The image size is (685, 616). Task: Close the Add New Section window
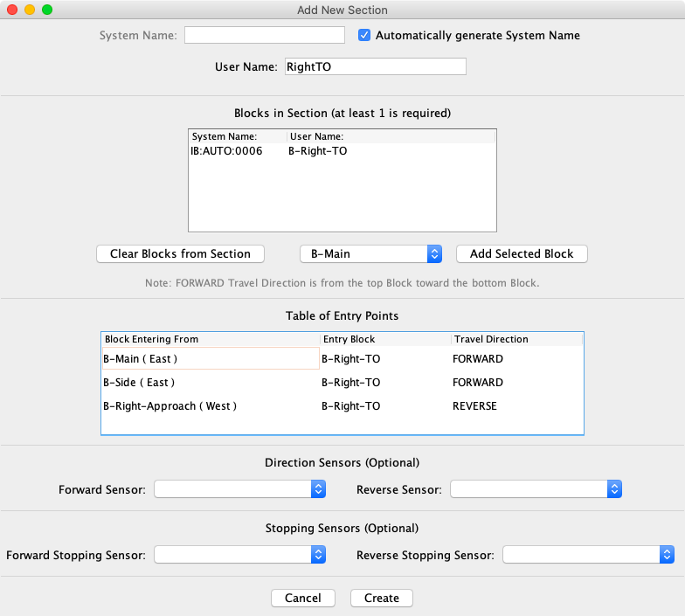(12, 10)
